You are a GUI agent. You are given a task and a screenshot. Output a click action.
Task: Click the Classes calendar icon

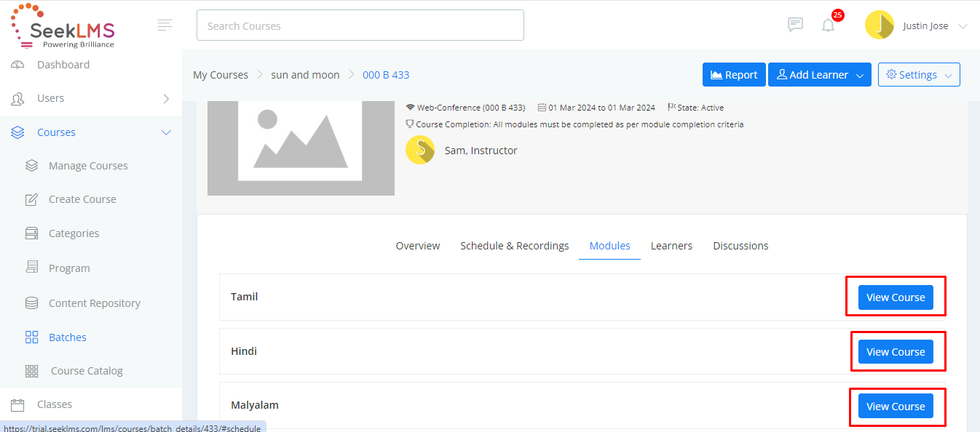pyautogui.click(x=17, y=404)
